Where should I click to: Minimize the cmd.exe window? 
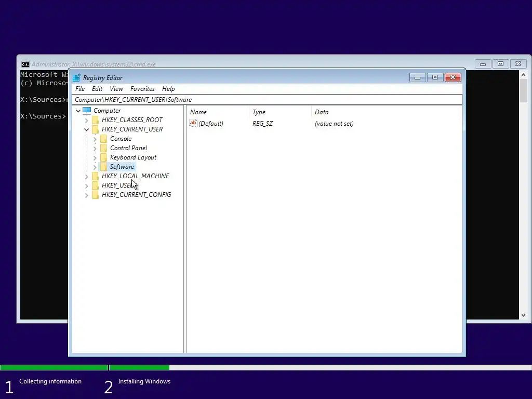[x=483, y=64]
